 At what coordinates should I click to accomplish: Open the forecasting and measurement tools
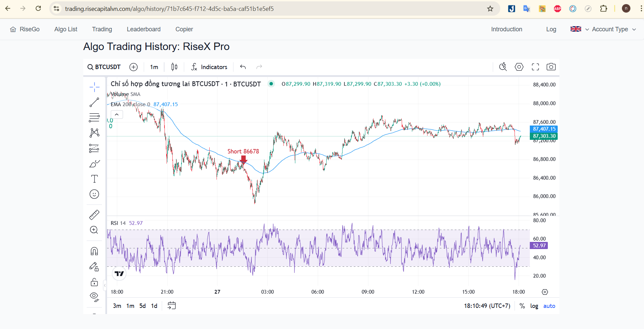click(x=94, y=148)
